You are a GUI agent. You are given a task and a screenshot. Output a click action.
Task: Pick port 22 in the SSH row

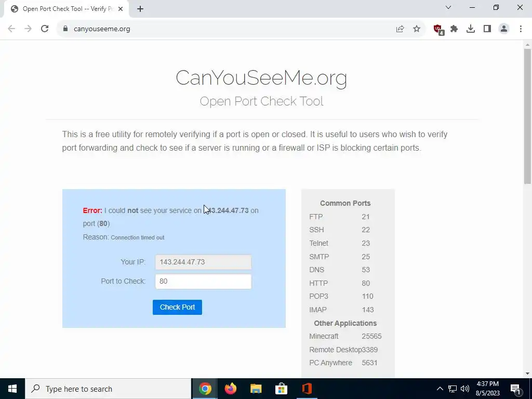click(365, 230)
